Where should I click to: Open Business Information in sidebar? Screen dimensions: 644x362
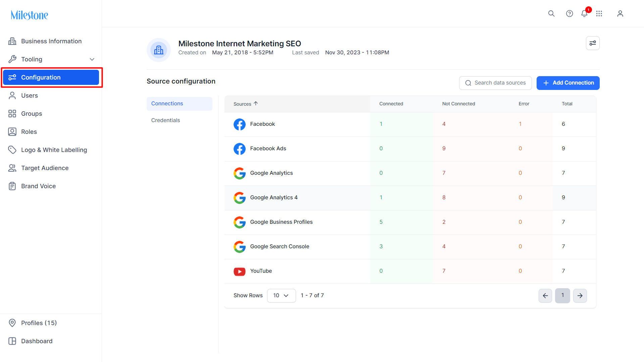pos(51,41)
